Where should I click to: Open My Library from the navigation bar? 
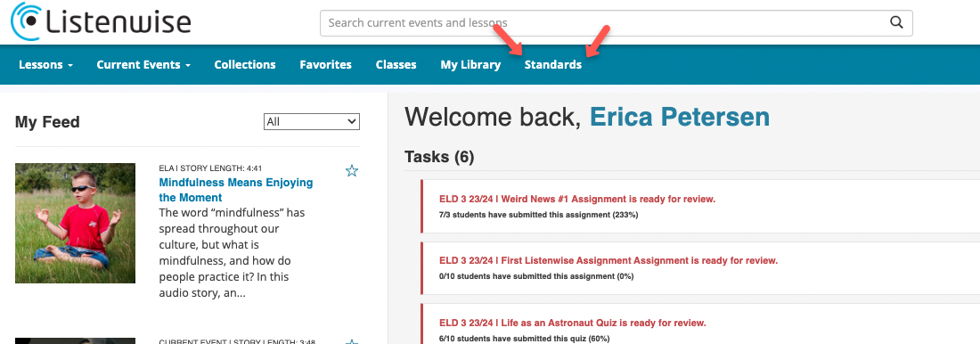pyautogui.click(x=470, y=64)
